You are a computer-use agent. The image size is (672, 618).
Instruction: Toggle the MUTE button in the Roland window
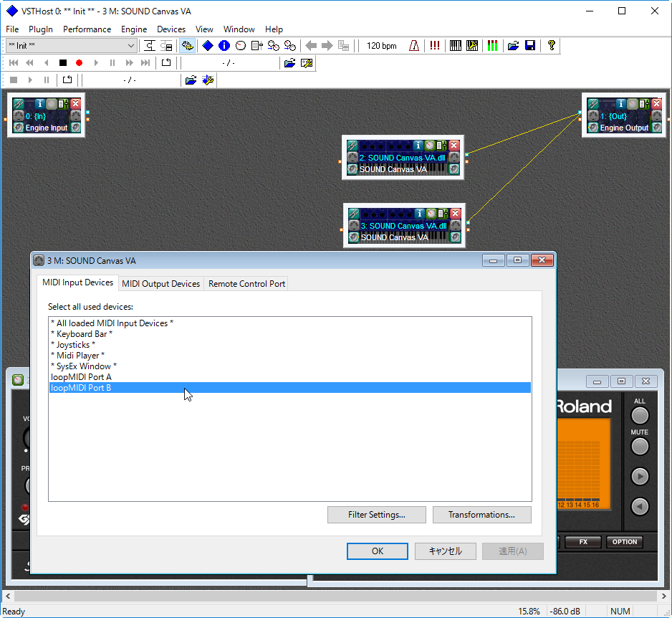pos(640,447)
